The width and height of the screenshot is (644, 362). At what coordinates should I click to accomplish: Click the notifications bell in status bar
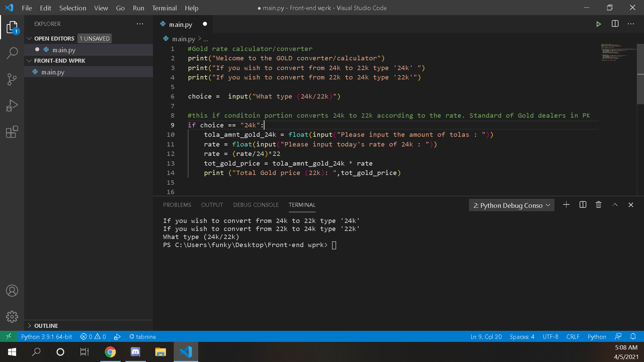point(633,337)
